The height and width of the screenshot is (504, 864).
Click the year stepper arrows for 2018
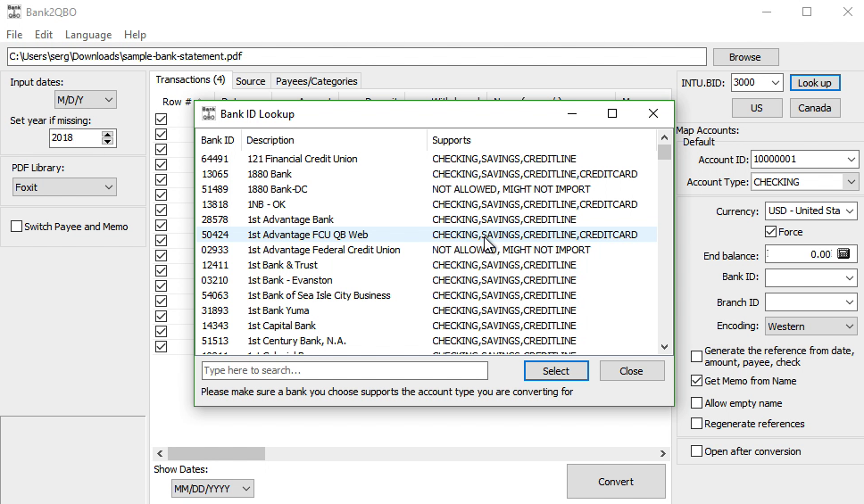[x=108, y=137]
